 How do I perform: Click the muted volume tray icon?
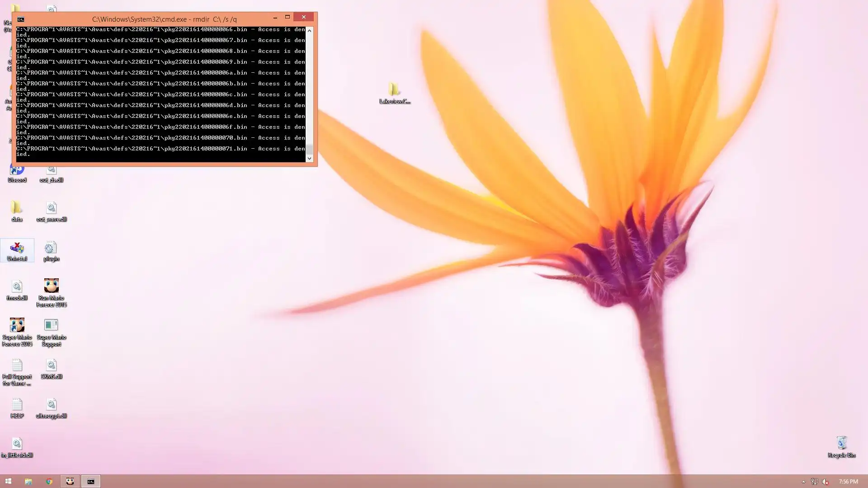coord(825,482)
